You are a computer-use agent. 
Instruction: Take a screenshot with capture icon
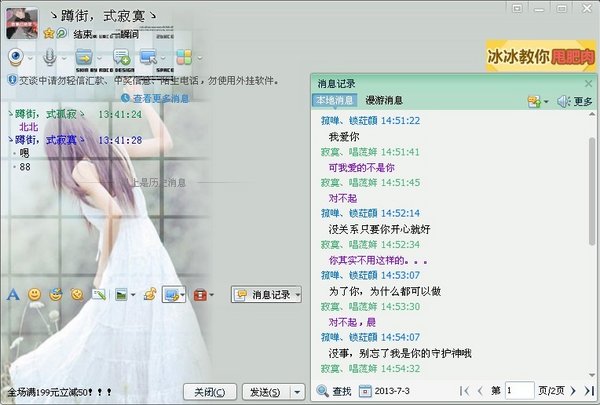point(171,294)
